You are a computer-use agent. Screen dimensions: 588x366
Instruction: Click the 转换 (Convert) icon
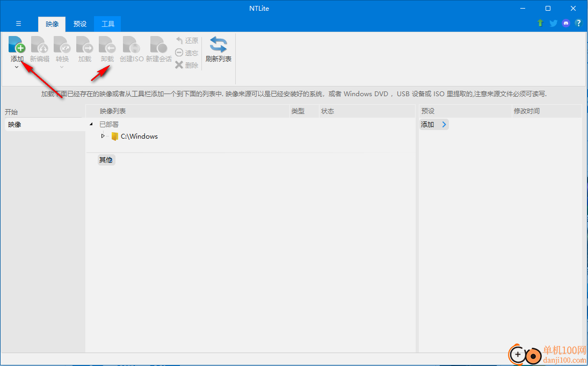[62, 45]
